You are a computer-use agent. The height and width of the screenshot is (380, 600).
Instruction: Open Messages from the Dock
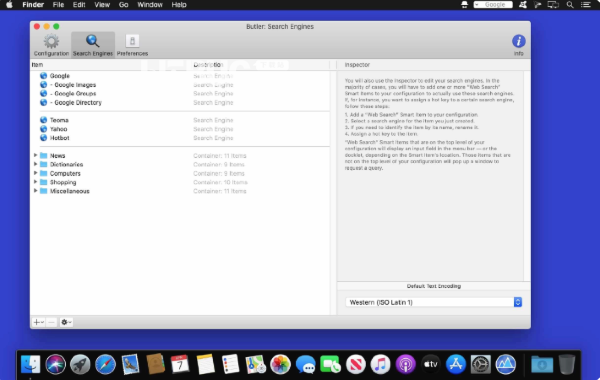[x=305, y=364]
